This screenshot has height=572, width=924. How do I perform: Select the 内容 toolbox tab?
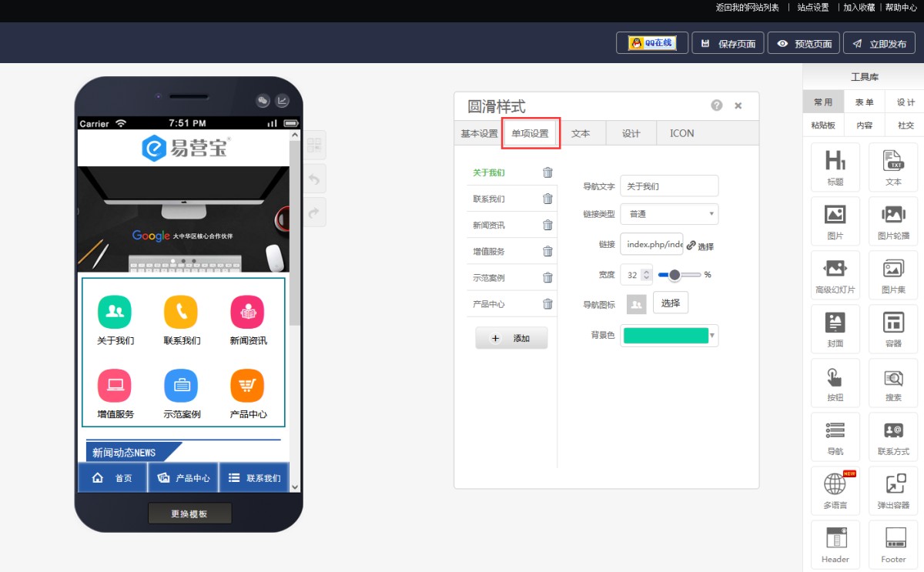(865, 125)
